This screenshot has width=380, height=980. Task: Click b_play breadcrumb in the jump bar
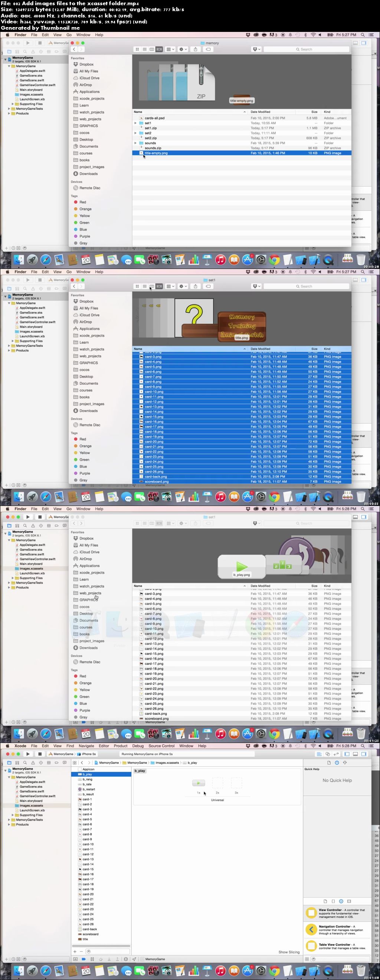190,762
